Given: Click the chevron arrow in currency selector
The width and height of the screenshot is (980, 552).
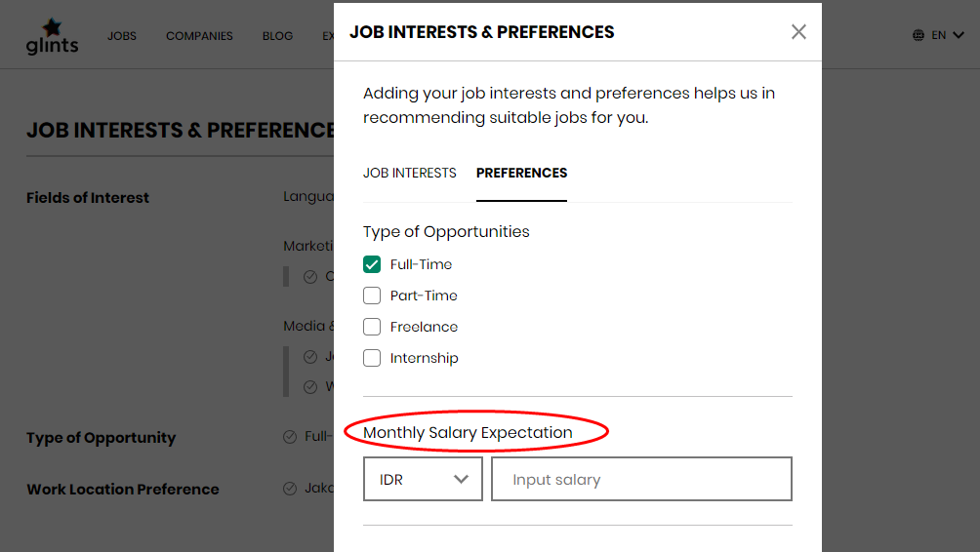Looking at the screenshot, I should coord(462,479).
